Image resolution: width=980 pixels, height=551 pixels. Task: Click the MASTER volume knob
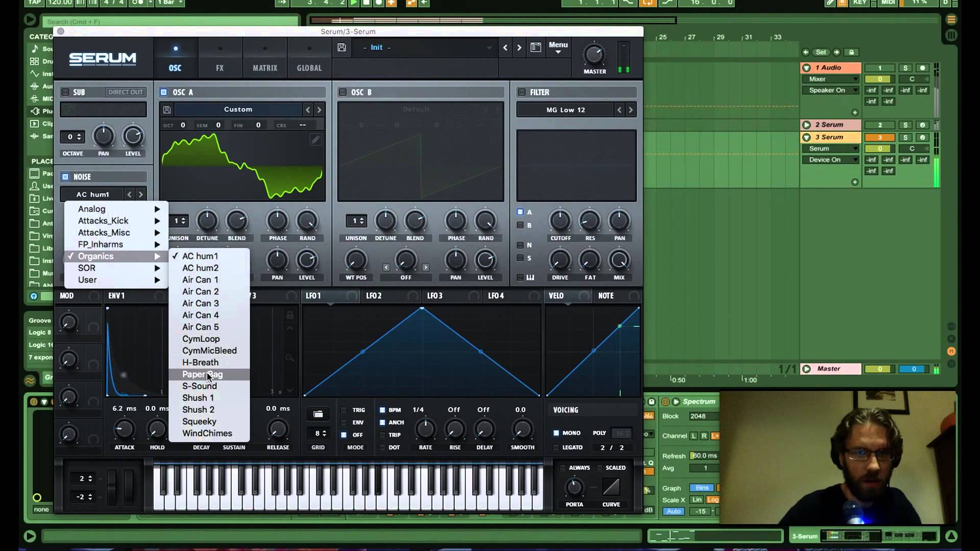click(594, 54)
